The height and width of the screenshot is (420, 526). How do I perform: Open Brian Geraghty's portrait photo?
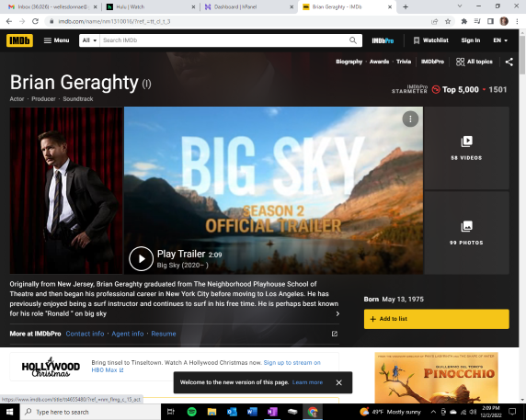pyautogui.click(x=66, y=190)
